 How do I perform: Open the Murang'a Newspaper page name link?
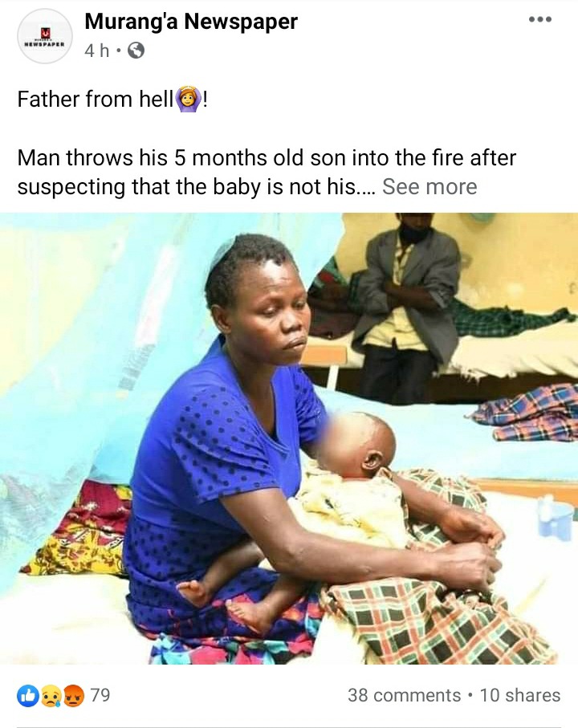coord(191,22)
